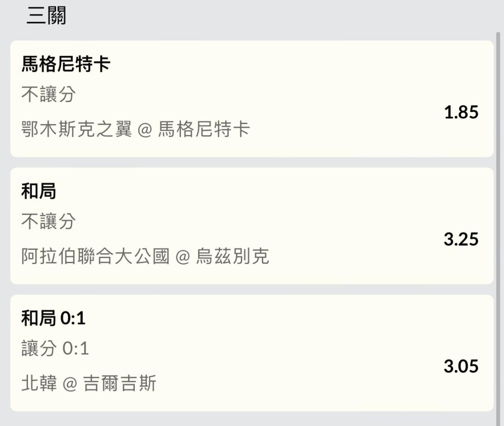The height and width of the screenshot is (426, 504).
Task: Click the @ symbol after 鄂木斯克之翼
Action: tap(145, 130)
